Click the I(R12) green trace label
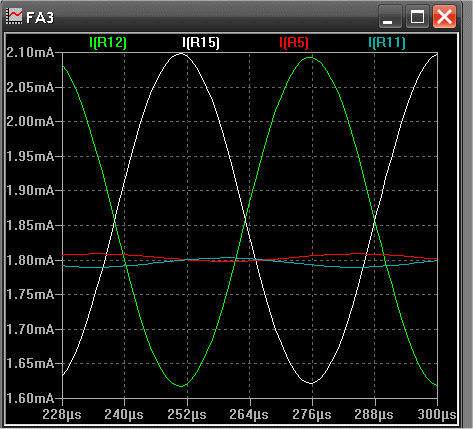 tap(108, 43)
